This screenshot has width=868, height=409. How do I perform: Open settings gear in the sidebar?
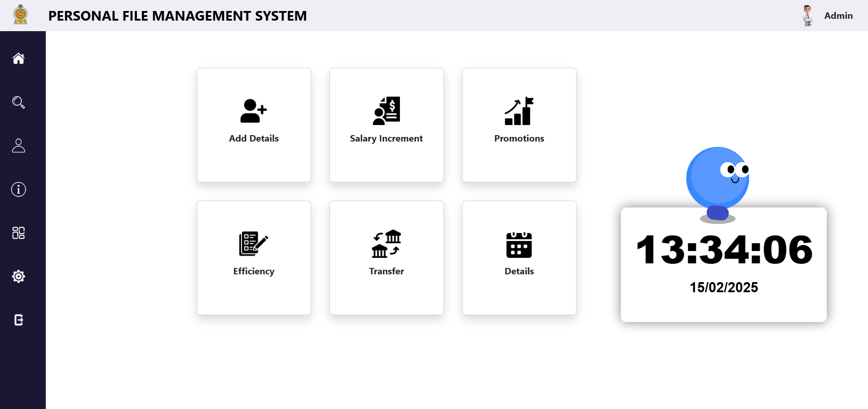[18, 276]
